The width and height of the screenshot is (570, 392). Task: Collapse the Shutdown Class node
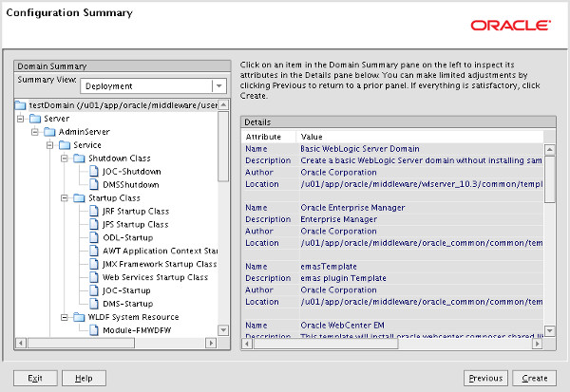65,159
